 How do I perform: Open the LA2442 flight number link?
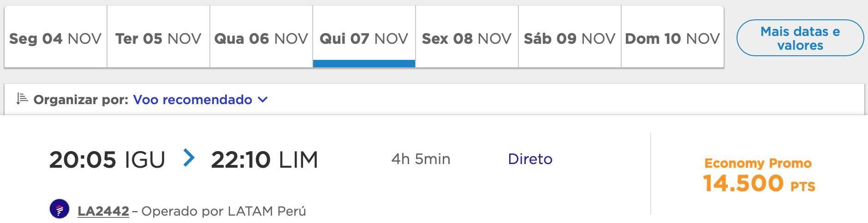[103, 211]
